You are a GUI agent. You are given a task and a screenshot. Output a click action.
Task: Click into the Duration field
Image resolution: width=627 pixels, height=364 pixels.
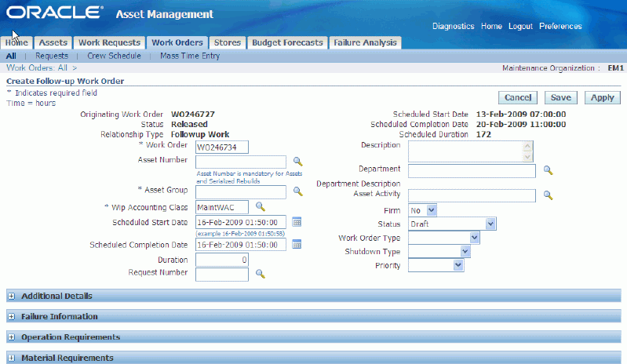point(222,260)
